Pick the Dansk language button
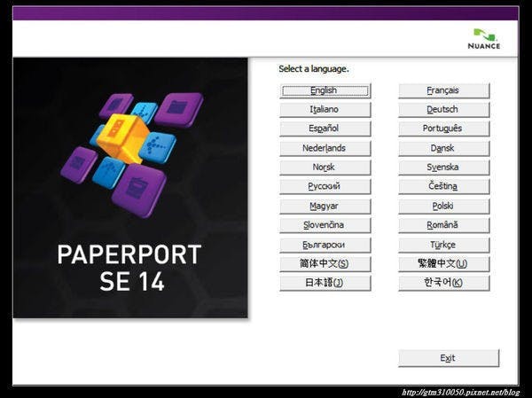This screenshot has width=532, height=398. pos(444,148)
